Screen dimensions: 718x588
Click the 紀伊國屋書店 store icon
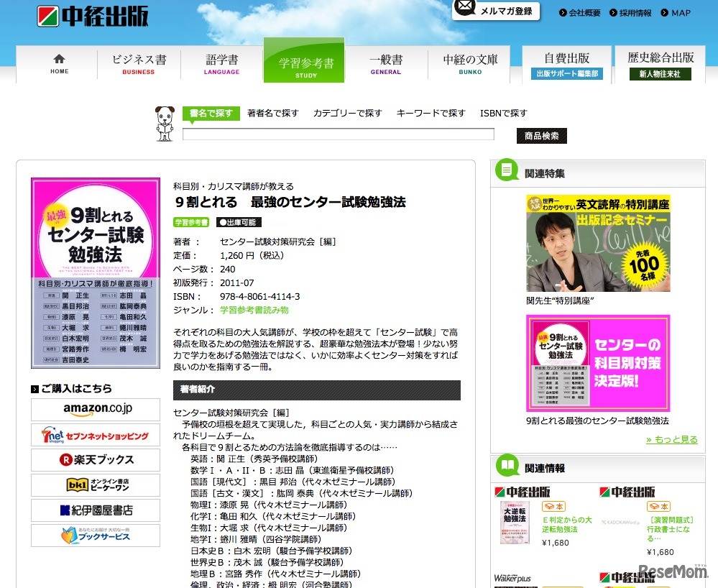(95, 510)
